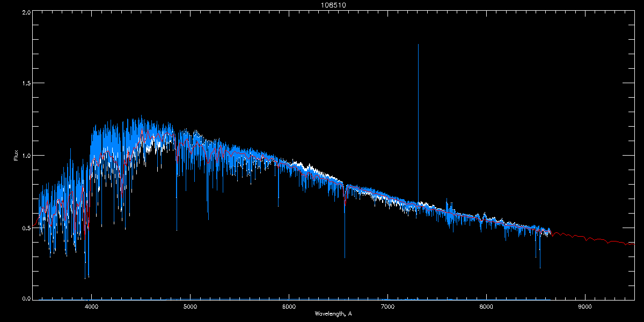The width and height of the screenshot is (644, 322).
Task: Click the 1.5 y-axis tick label
Action: pos(25,84)
